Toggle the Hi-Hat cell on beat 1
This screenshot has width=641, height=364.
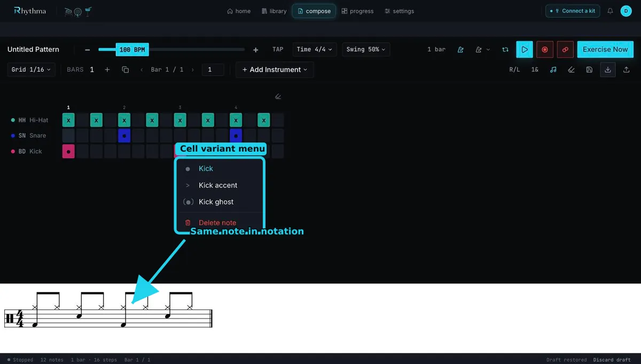point(68,120)
